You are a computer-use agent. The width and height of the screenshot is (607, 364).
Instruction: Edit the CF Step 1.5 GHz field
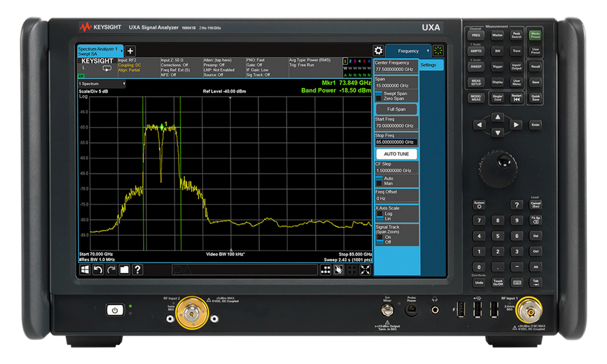(x=397, y=167)
